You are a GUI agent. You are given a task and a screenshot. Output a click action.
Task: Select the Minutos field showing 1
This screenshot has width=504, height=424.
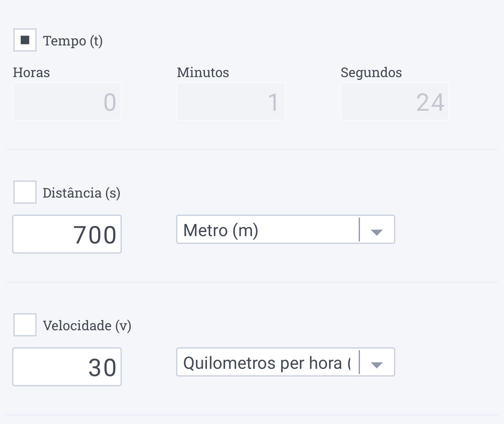tap(231, 101)
